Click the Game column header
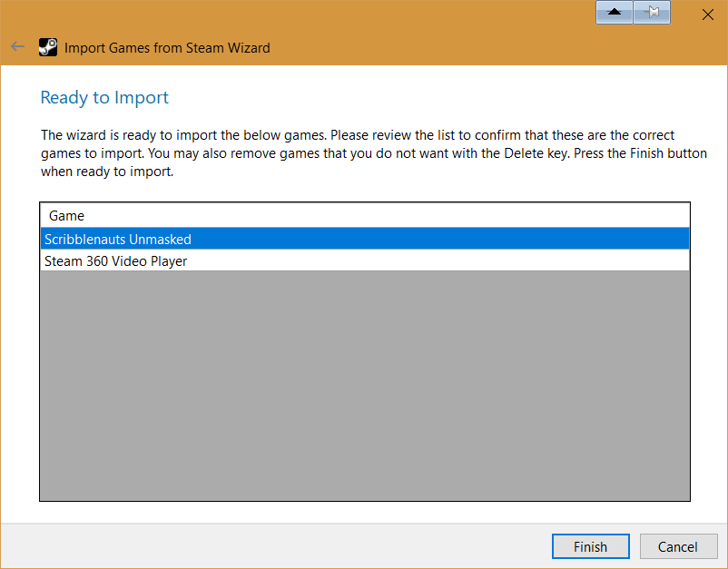The width and height of the screenshot is (728, 569). pyautogui.click(x=365, y=216)
